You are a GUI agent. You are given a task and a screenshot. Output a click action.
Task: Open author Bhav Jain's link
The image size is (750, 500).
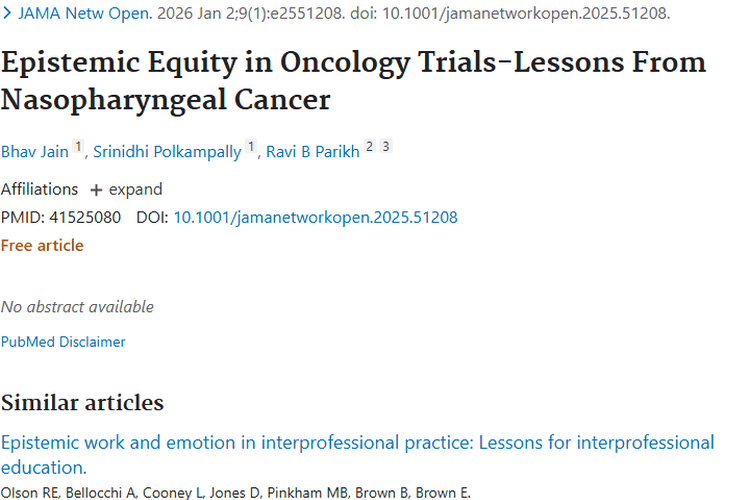(x=34, y=151)
